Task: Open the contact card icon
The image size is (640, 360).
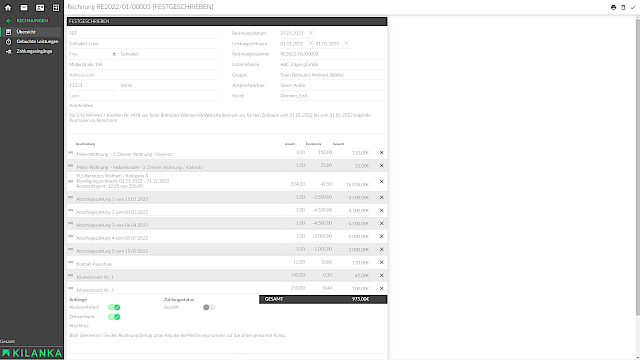Action: pyautogui.click(x=40, y=7)
